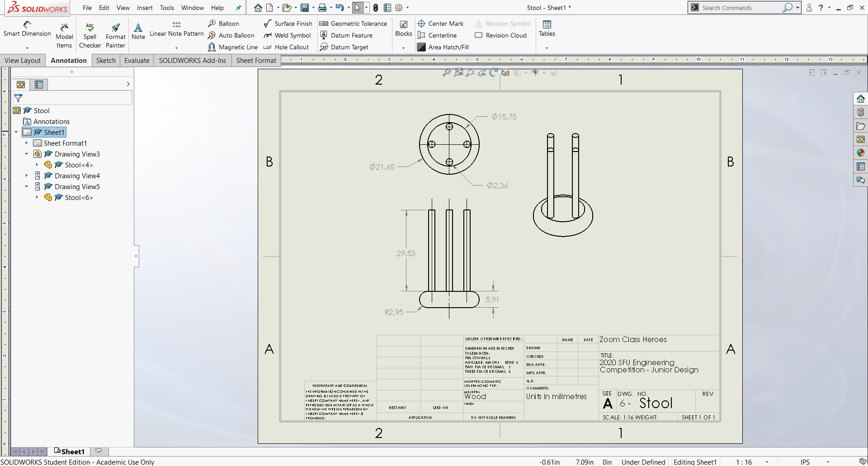Image resolution: width=868 pixels, height=466 pixels.
Task: Collapse the Drawing View3 tree node
Action: tap(27, 154)
